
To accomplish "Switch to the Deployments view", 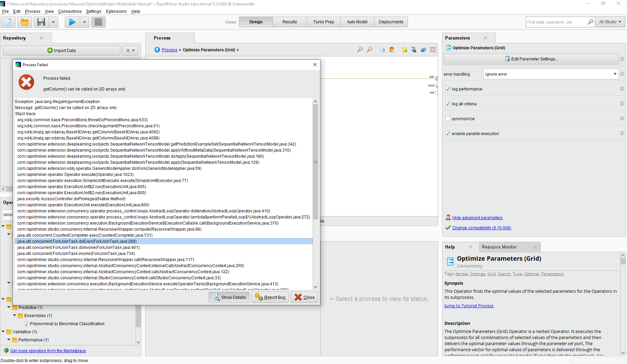I will click(x=391, y=22).
